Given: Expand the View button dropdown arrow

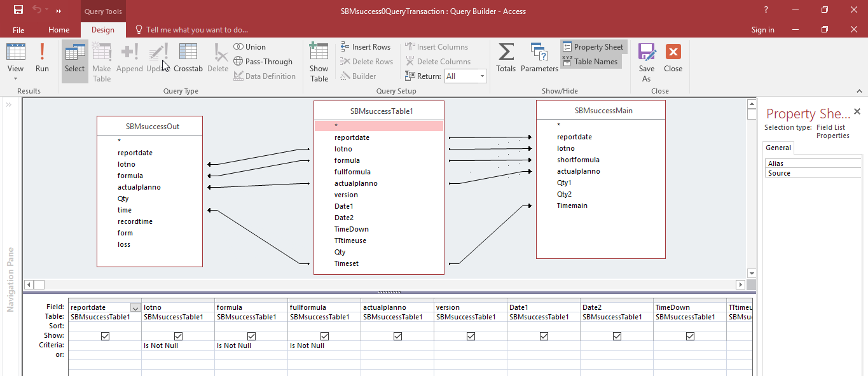Looking at the screenshot, I should (16, 79).
